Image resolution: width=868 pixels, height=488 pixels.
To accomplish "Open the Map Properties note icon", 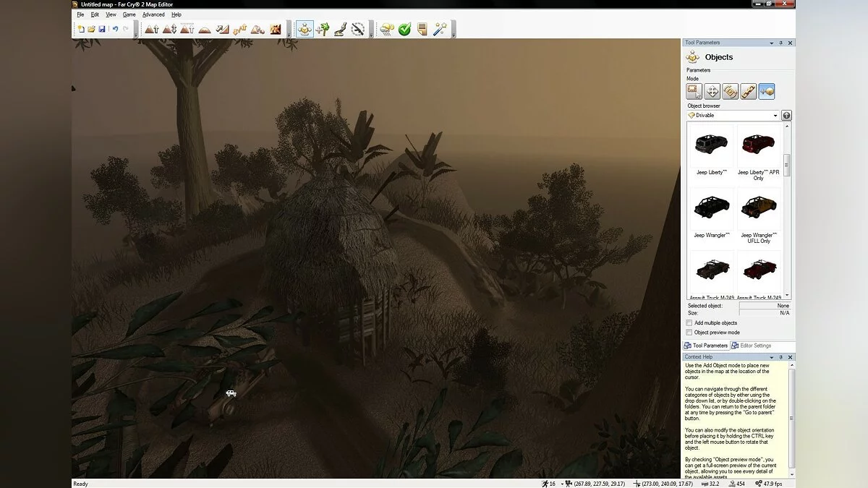I will click(422, 29).
